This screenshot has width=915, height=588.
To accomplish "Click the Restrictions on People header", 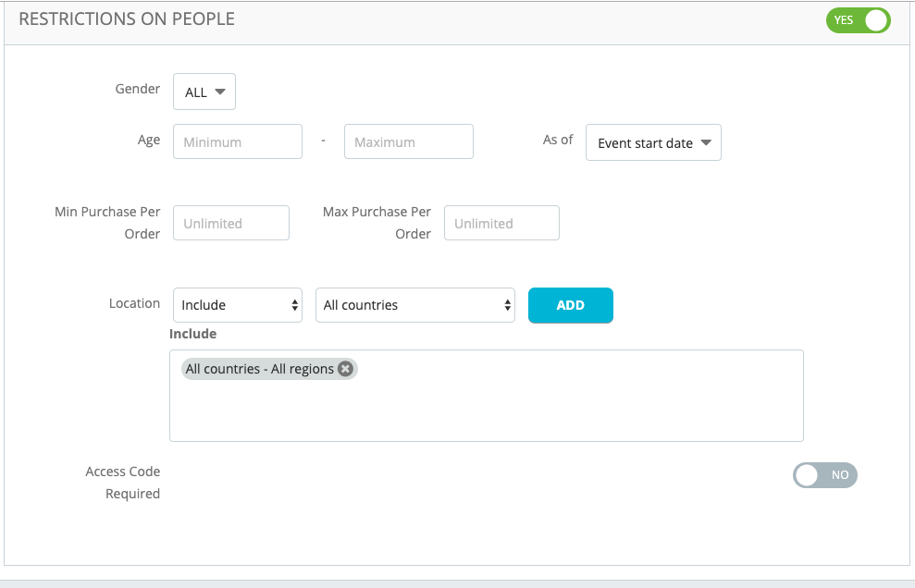I will (x=127, y=19).
